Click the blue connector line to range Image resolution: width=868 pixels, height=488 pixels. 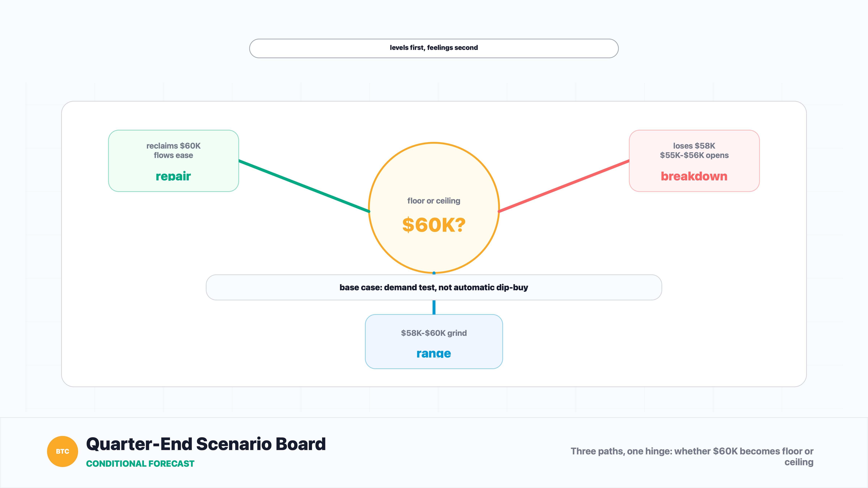[434, 307]
